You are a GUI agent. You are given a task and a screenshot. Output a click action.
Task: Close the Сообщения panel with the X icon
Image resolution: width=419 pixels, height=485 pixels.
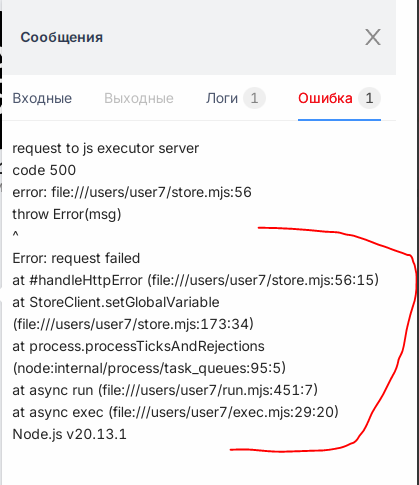pos(373,37)
